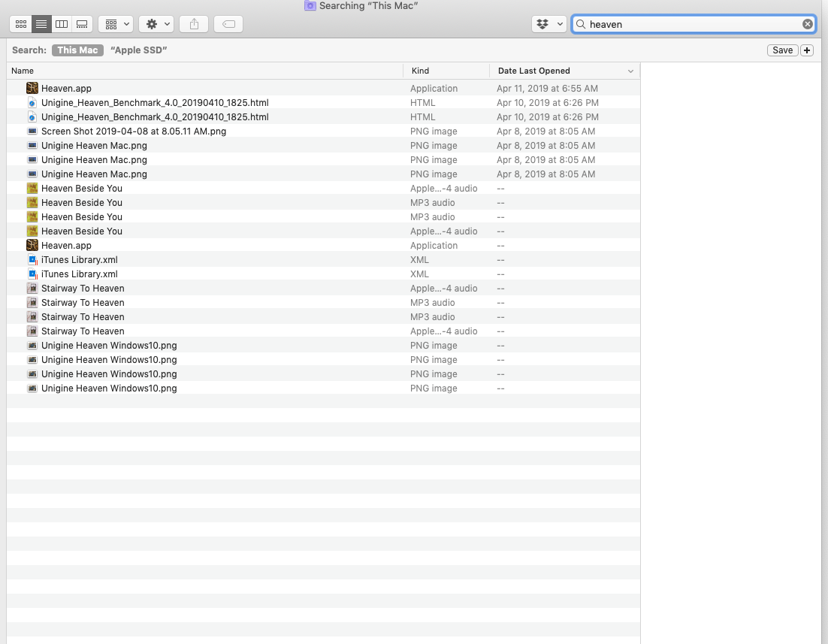Select Heaven.app opened Apr 11, 2019
The width and height of the screenshot is (828, 644).
point(323,88)
